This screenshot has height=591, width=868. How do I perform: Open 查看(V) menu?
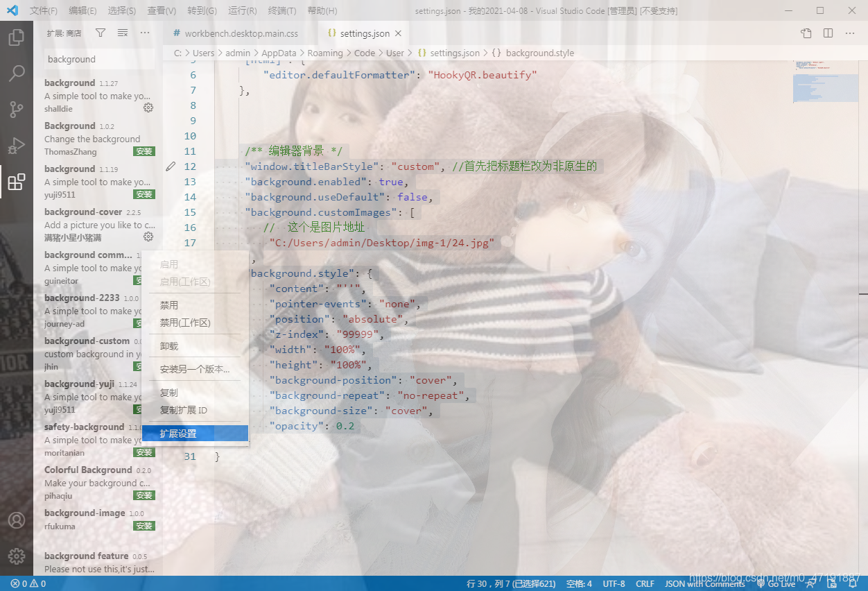point(162,11)
